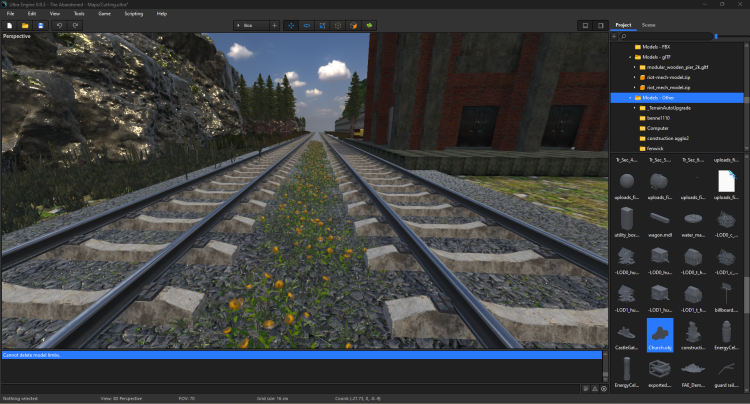Open the Game menu

104,13
